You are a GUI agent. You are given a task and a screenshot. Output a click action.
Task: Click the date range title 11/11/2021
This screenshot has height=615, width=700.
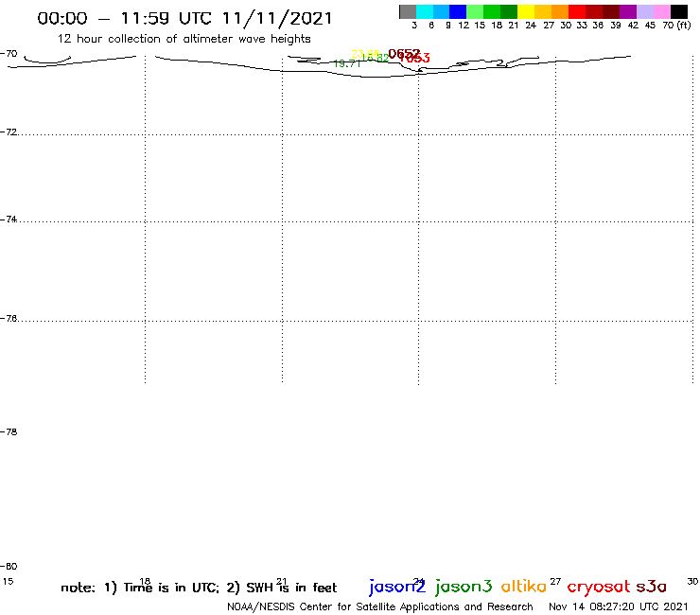click(184, 19)
